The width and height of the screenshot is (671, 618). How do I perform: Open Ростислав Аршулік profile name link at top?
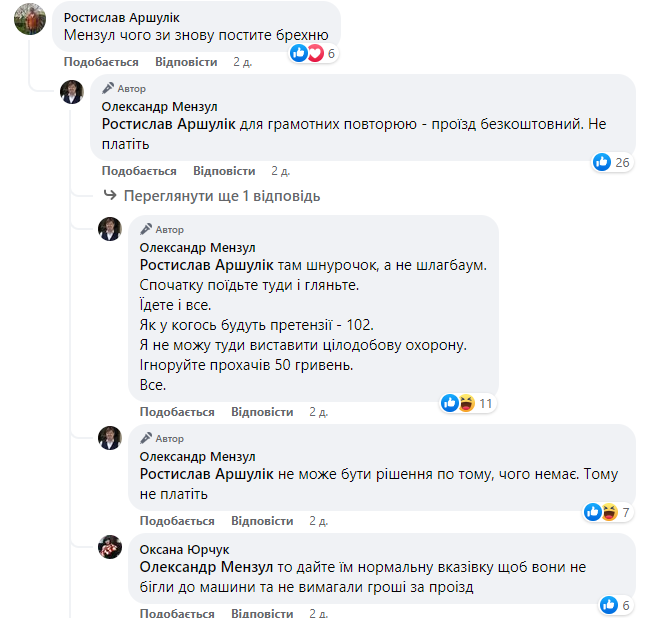click(122, 17)
